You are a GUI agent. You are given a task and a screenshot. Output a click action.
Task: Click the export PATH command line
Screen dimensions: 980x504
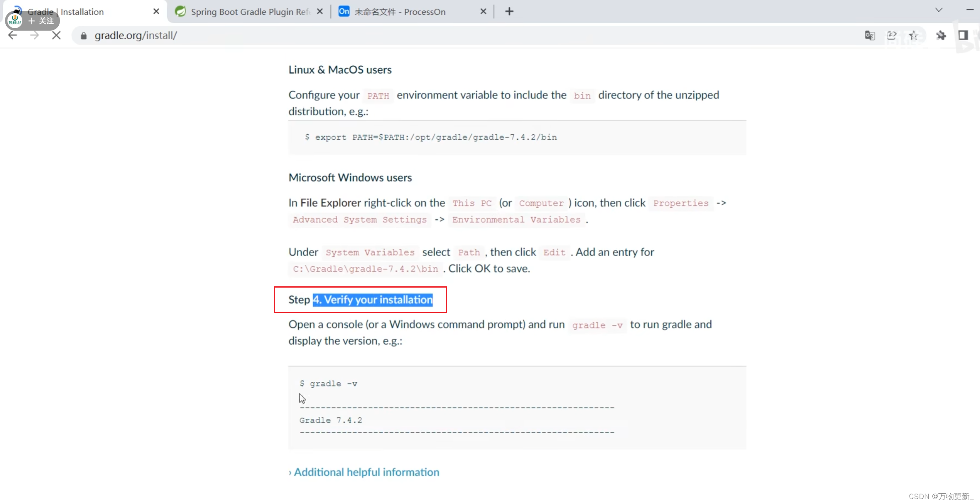tap(431, 137)
